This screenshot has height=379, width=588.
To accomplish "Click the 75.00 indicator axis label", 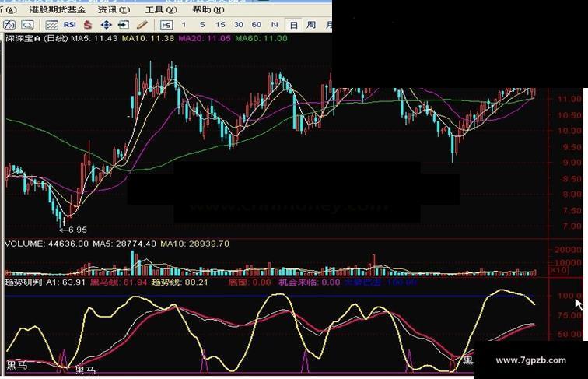I will pos(569,315).
